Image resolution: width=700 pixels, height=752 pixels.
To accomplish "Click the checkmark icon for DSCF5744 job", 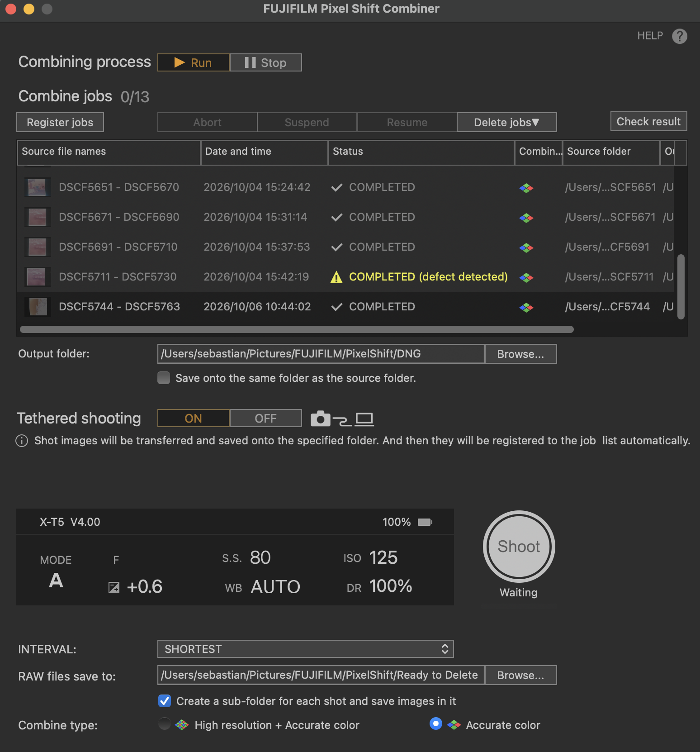I will [x=336, y=307].
